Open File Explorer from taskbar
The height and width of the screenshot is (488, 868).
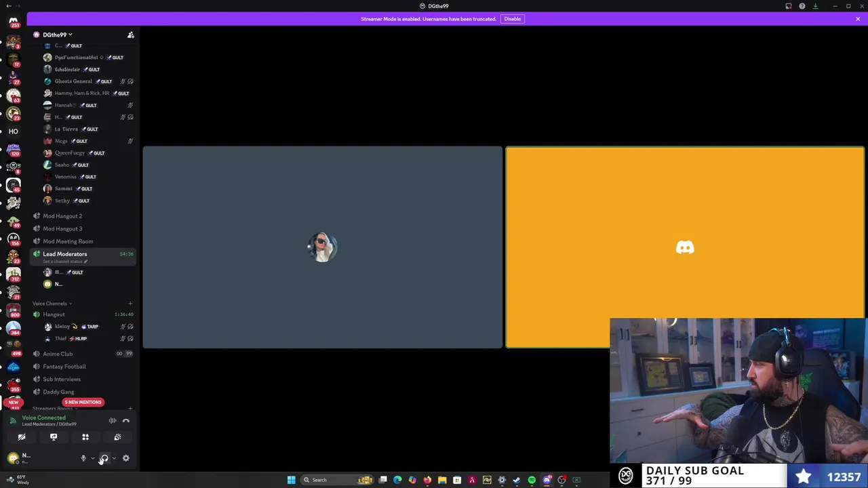pos(442,480)
